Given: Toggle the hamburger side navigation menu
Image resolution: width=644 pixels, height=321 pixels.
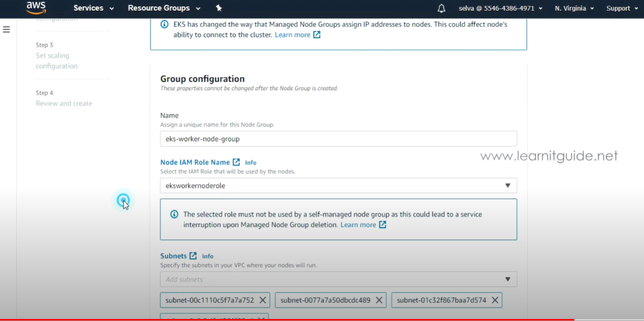Looking at the screenshot, I should 6,29.
